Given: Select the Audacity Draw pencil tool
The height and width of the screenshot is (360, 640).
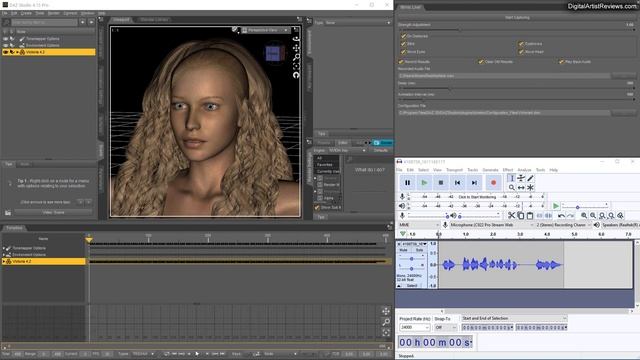Looking at the screenshot, I should pyautogui.click(x=531, y=178).
